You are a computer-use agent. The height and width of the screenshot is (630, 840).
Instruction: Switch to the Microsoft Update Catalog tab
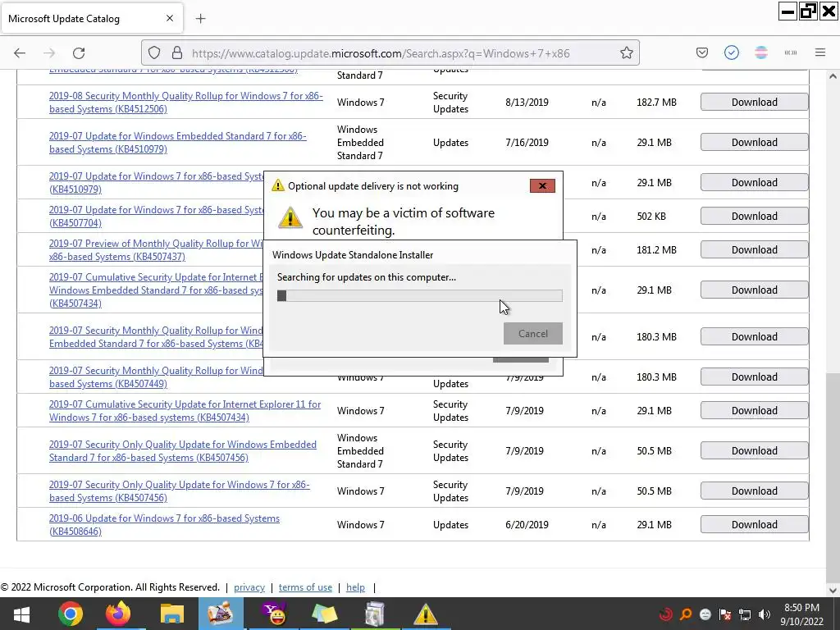pyautogui.click(x=92, y=19)
